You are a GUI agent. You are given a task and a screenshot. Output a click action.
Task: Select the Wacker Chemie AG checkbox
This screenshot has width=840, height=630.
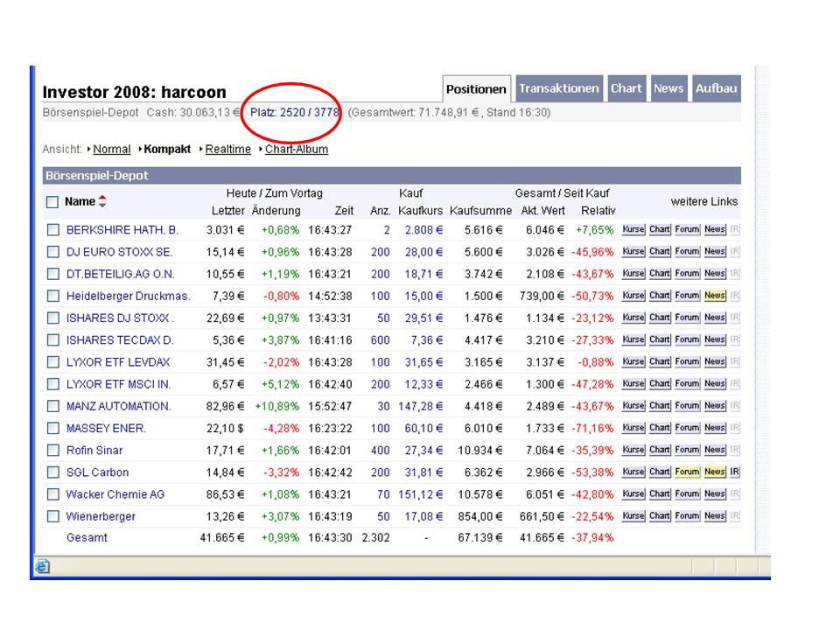click(x=53, y=494)
